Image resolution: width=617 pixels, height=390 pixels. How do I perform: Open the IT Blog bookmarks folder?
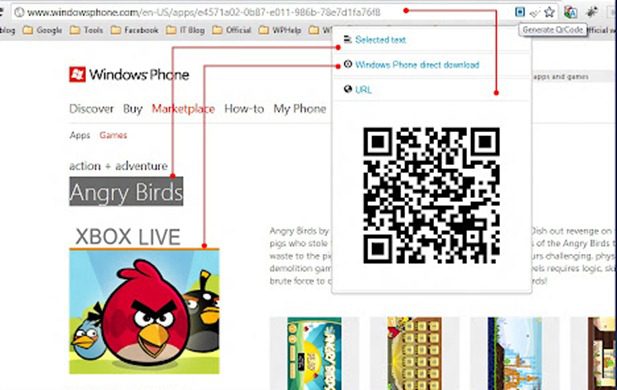185,30
